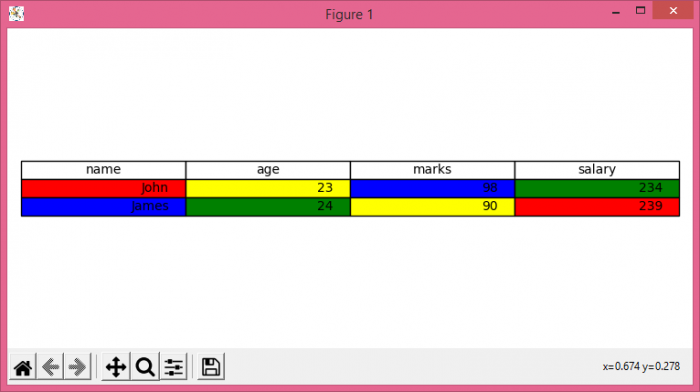Click the blue cell showing 98

(x=433, y=188)
